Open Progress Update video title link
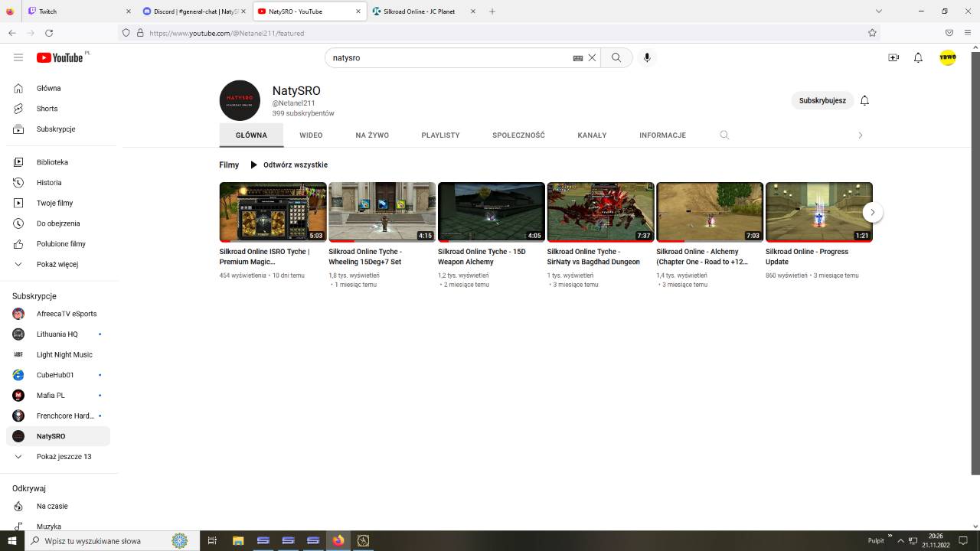Screen dimensions: 980x551 (807, 256)
